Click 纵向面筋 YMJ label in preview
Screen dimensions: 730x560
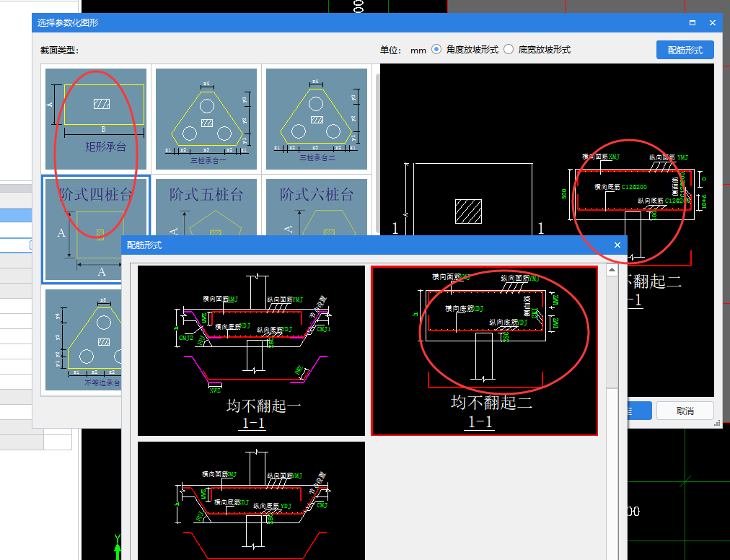669,157
